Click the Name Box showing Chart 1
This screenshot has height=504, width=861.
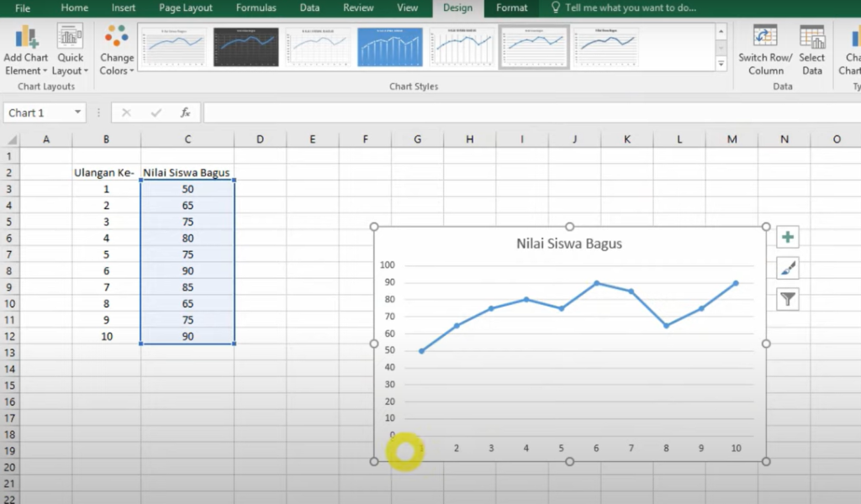click(x=37, y=113)
